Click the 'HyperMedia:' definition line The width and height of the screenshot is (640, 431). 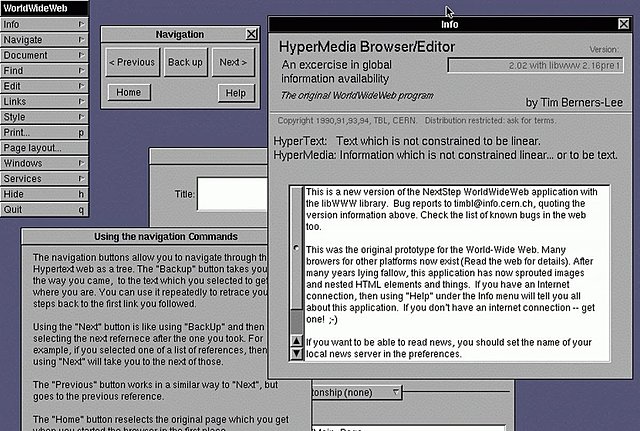click(x=445, y=155)
